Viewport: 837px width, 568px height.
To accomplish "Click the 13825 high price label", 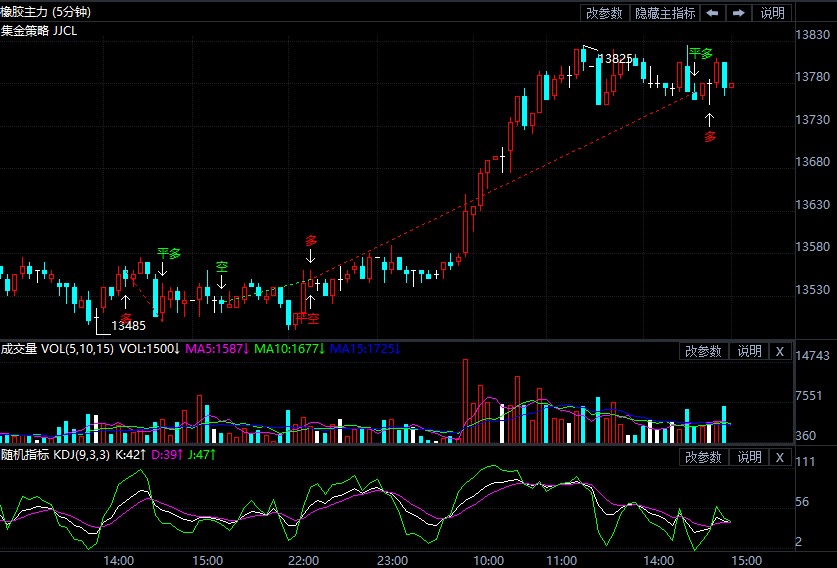I will tap(615, 59).
